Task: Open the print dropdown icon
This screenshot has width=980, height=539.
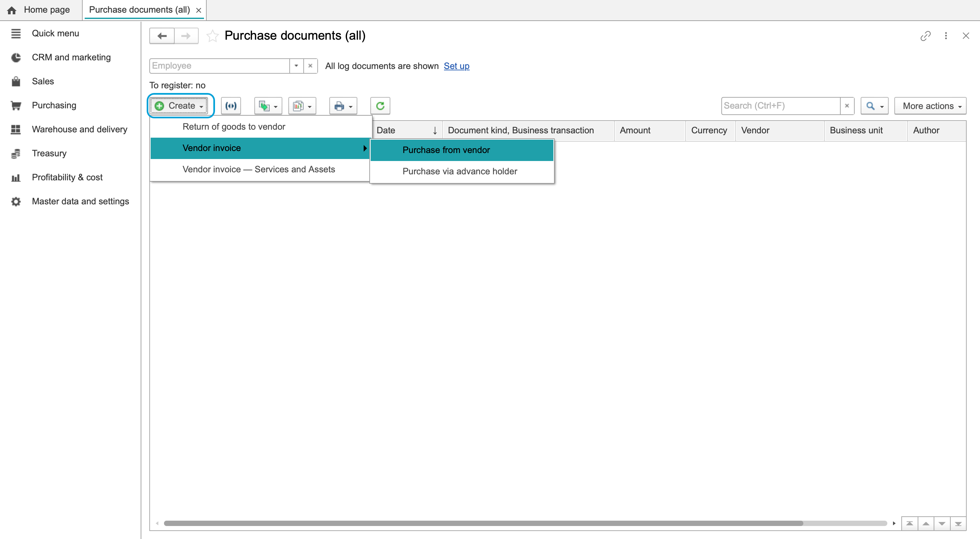Action: [x=343, y=106]
